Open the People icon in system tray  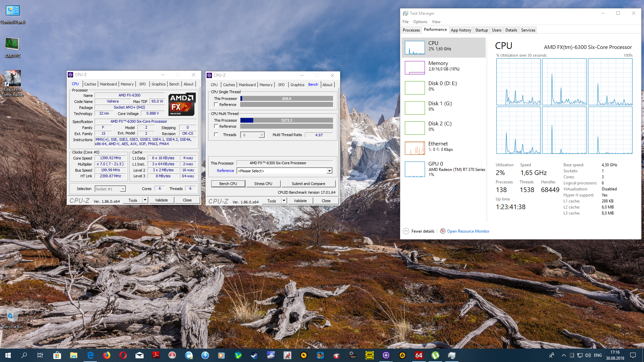(x=552, y=355)
